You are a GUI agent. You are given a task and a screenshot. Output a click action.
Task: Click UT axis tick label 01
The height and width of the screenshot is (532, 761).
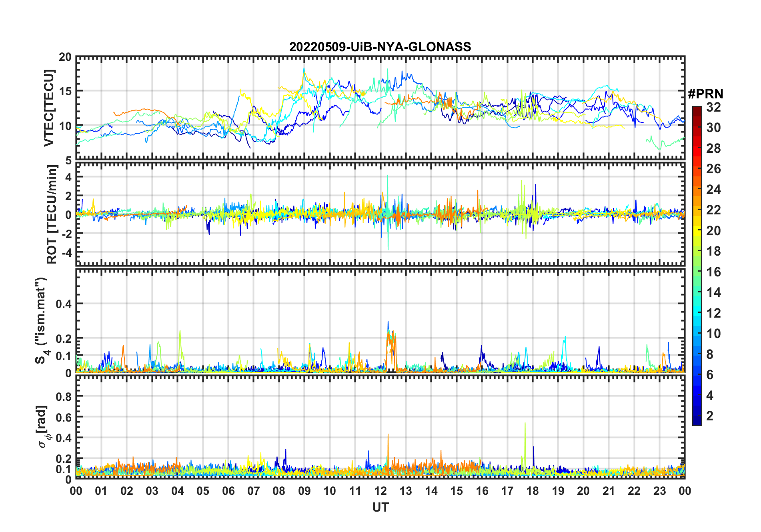(x=102, y=491)
